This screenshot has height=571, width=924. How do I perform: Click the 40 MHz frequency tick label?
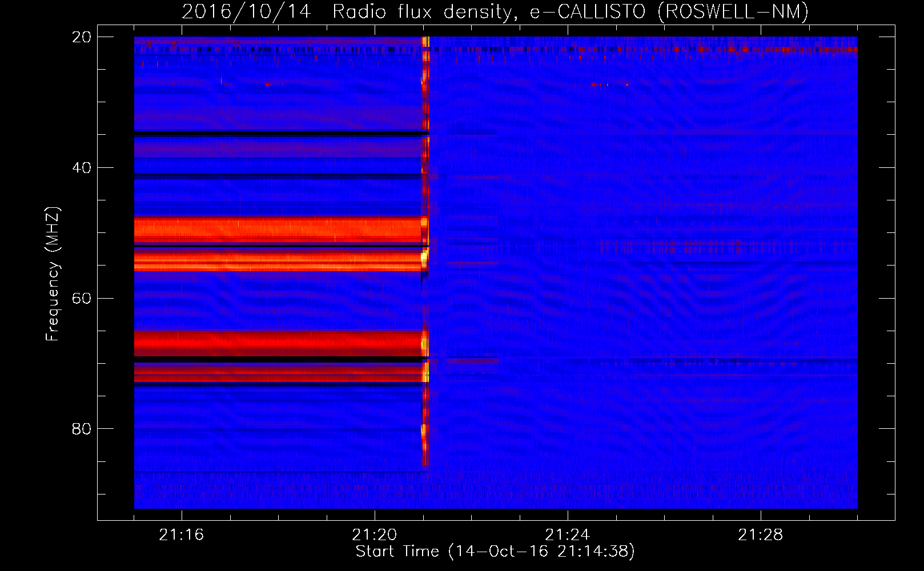coord(81,168)
